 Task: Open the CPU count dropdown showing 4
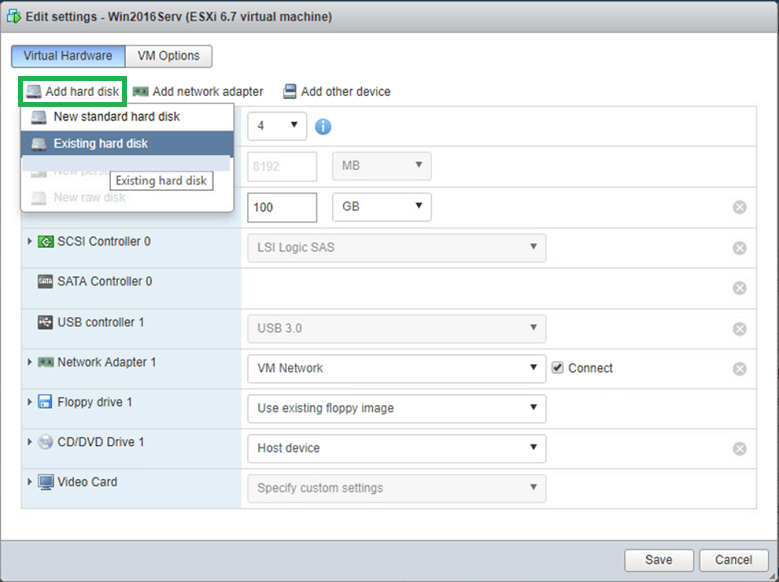[277, 126]
